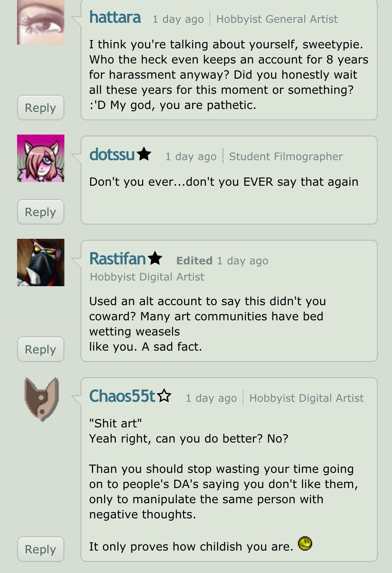Open dotssu's pink fox avatar

(x=41, y=158)
